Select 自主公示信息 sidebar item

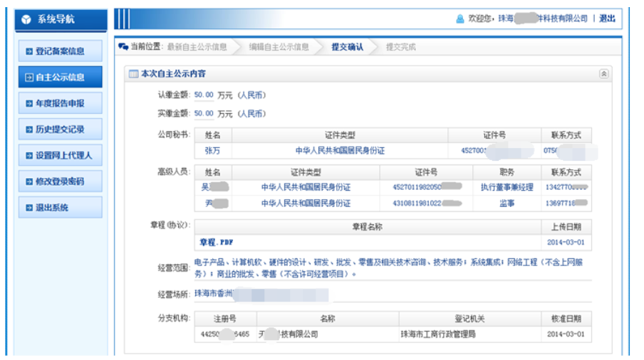(60, 77)
